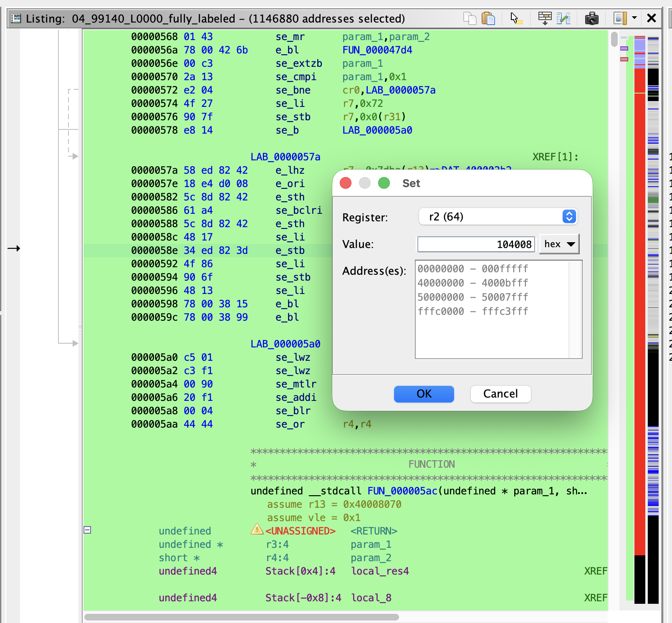The height and width of the screenshot is (623, 672).
Task: Click the LAB_0000057a label
Action: 285,157
